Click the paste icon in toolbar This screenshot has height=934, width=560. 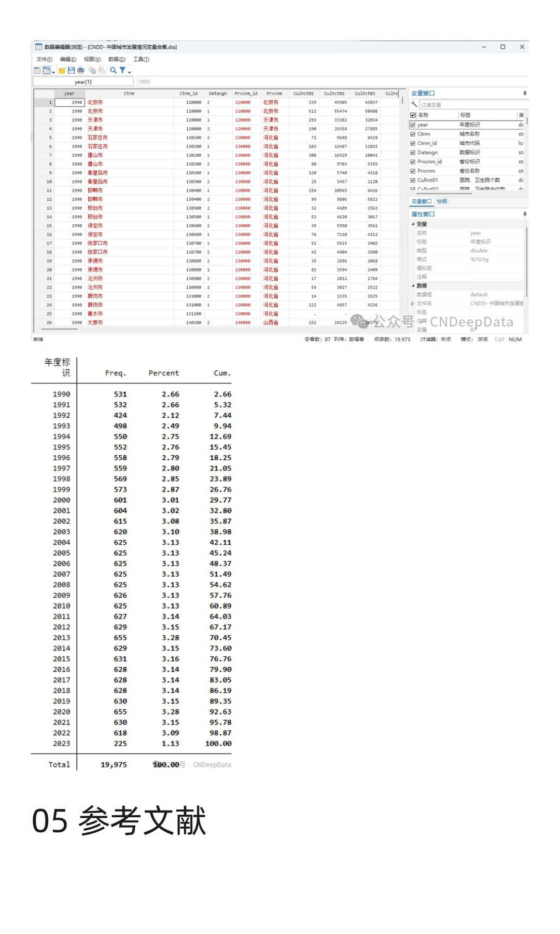click(x=102, y=71)
